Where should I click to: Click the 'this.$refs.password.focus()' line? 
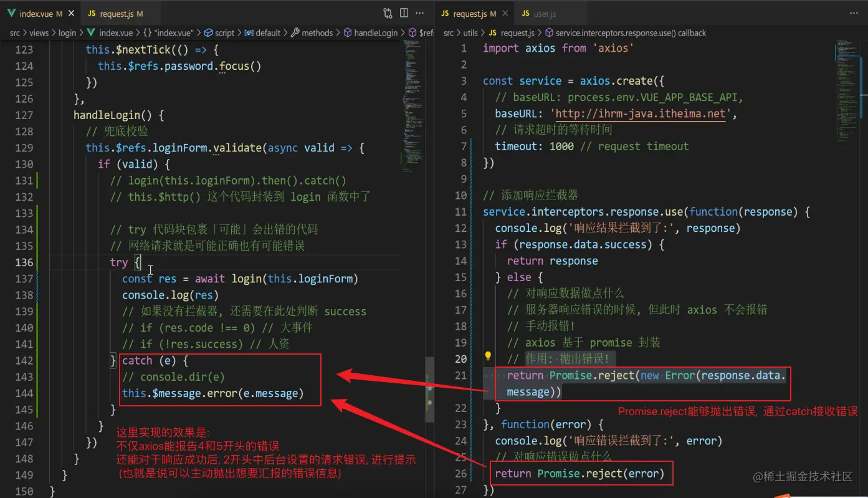click(x=179, y=65)
